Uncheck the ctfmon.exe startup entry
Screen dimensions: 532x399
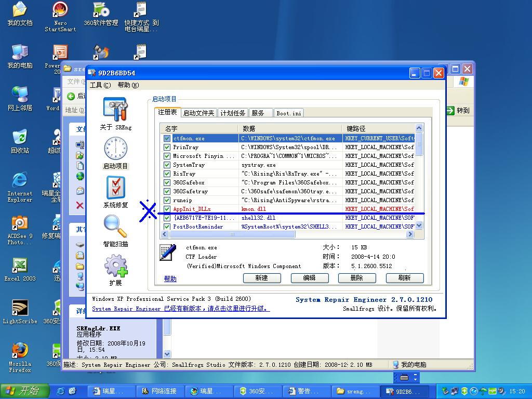(x=167, y=139)
